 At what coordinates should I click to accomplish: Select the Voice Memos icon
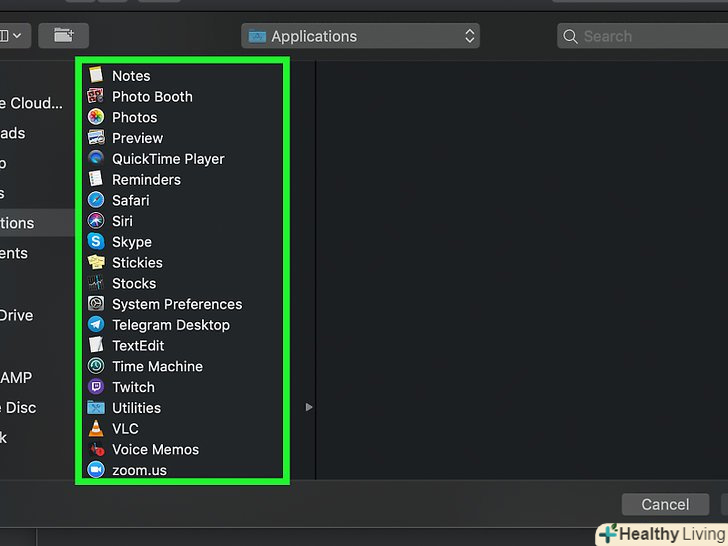point(96,449)
